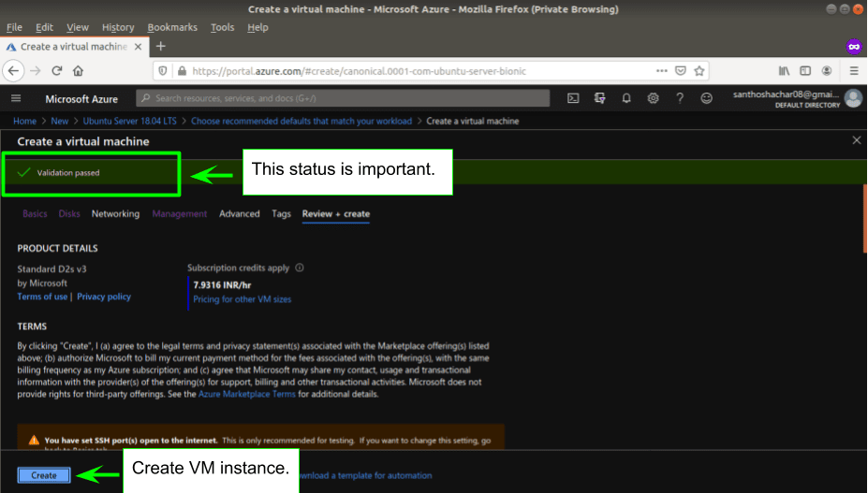Click the Microsoft Azure portal title
The height and width of the screenshot is (493, 868).
[81, 99]
